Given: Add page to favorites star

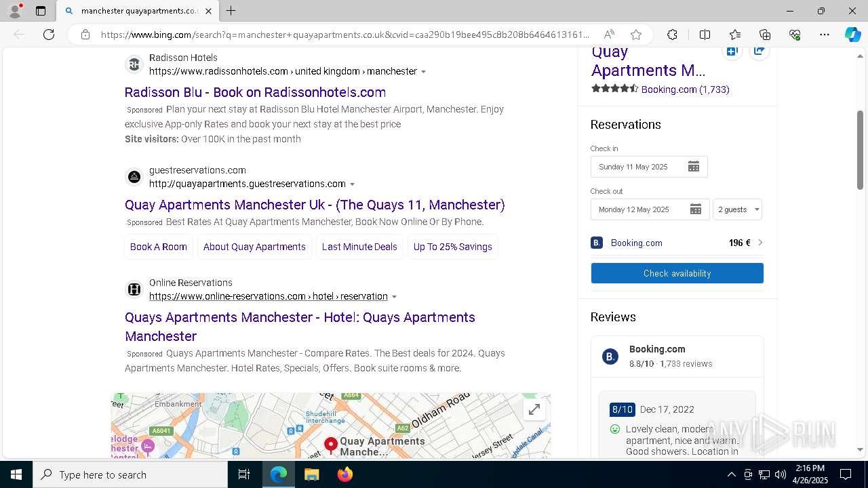Looking at the screenshot, I should (635, 35).
